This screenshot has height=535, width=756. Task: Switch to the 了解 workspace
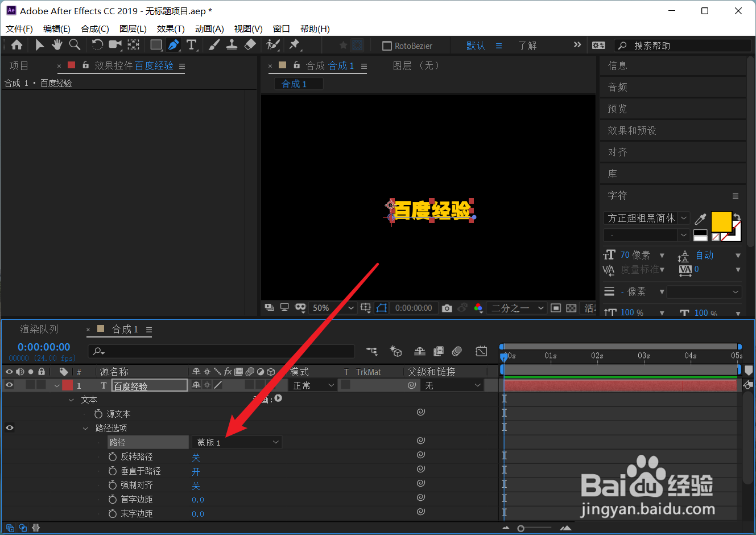[x=527, y=46]
